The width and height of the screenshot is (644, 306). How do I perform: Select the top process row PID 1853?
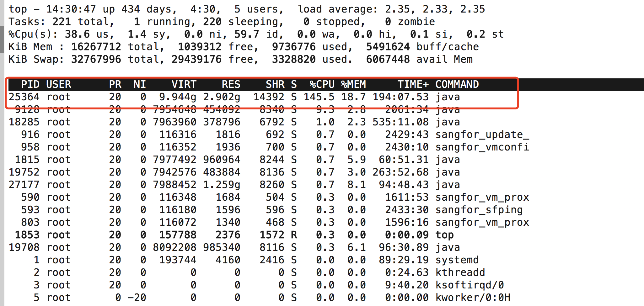[x=220, y=235]
